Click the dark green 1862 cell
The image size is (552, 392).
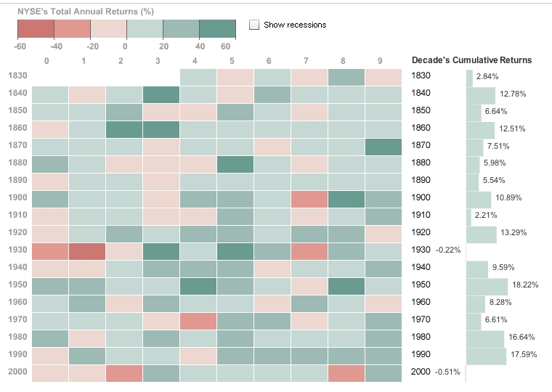(123, 128)
